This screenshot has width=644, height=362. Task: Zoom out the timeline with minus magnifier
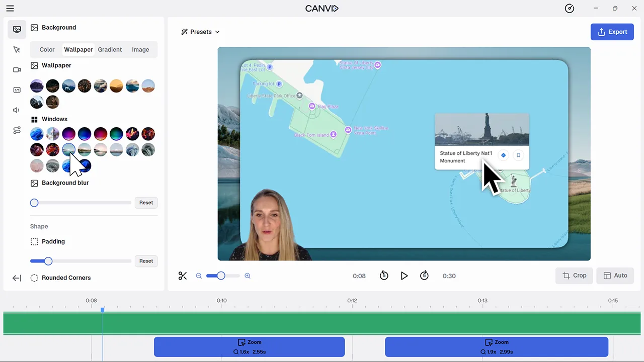coord(199,276)
